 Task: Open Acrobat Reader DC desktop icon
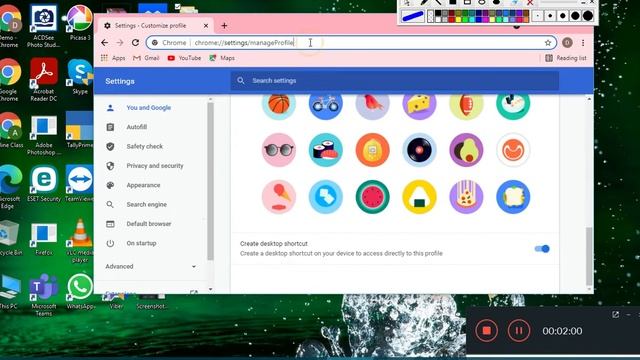pyautogui.click(x=44, y=80)
